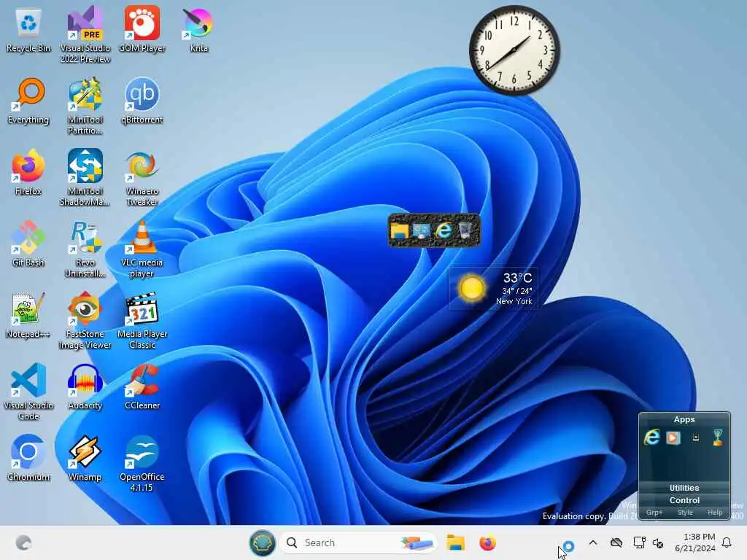Open the CCleaner desktop shortcut

coord(142,387)
